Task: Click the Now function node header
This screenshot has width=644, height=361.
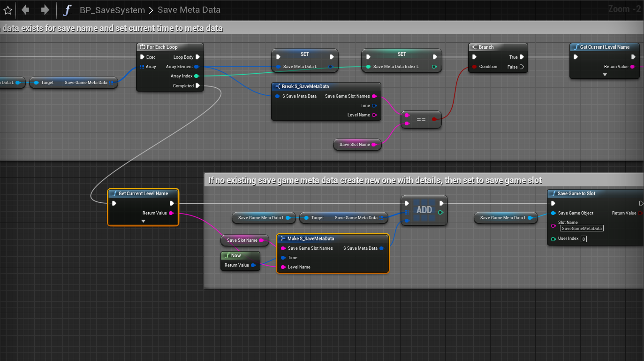Action: (236, 255)
